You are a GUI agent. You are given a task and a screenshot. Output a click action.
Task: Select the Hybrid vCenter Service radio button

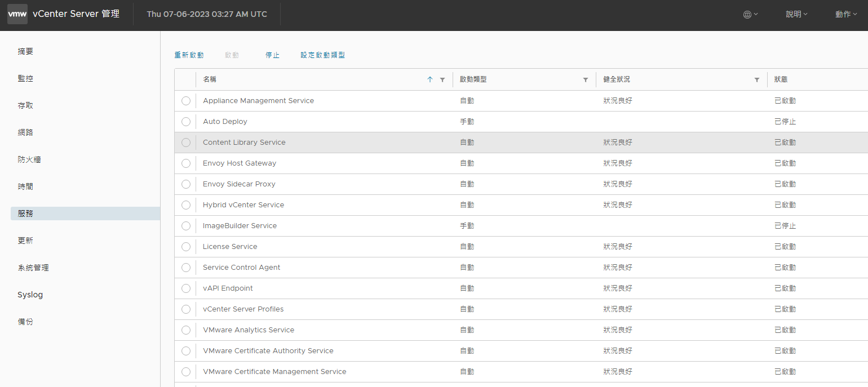coord(186,205)
